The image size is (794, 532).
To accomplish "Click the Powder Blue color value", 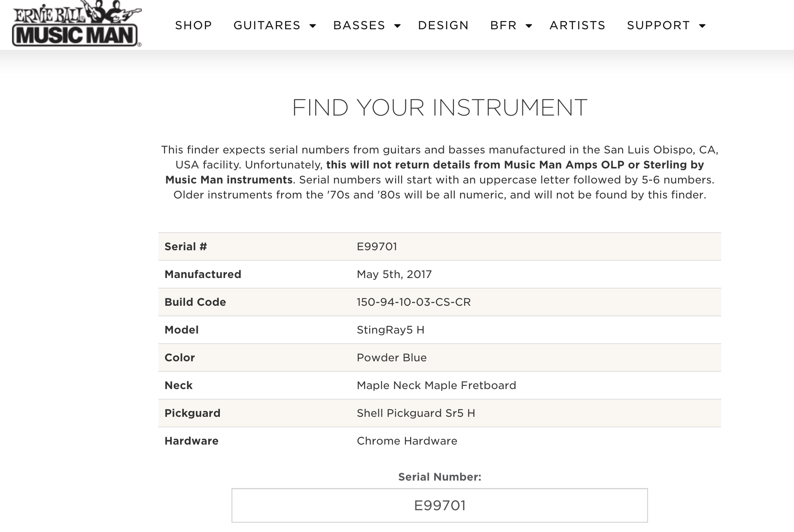I will tap(391, 358).
